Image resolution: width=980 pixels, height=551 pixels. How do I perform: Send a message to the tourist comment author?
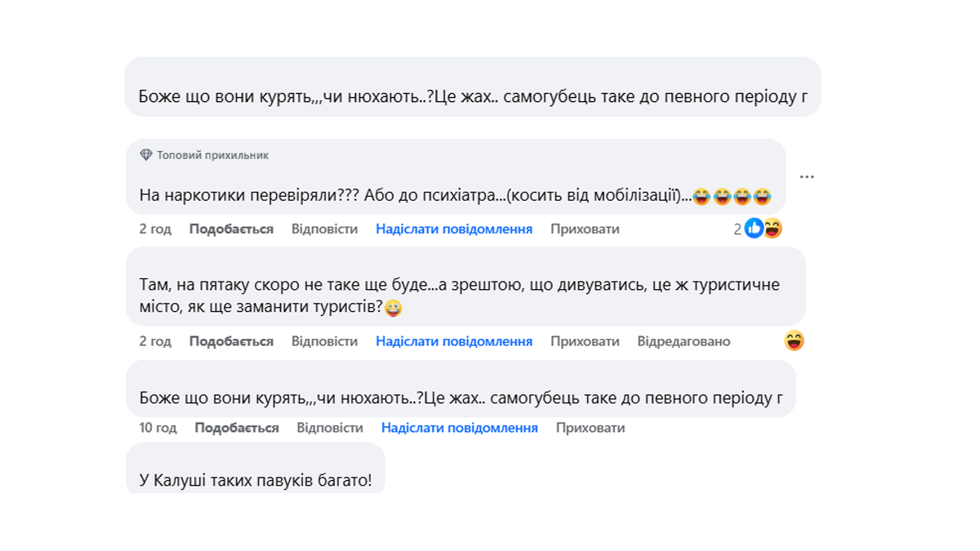pyautogui.click(x=454, y=341)
